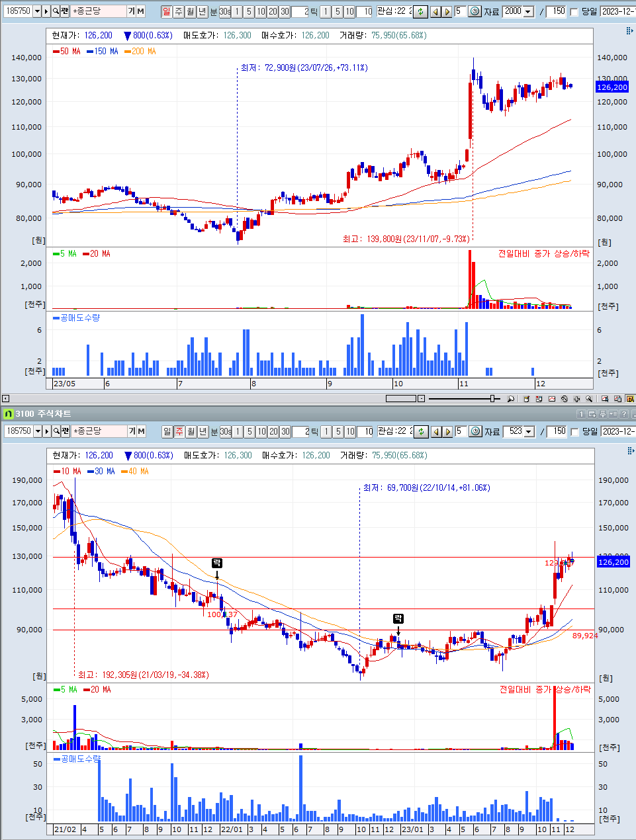Click 공매도수량 legend in upper chart

pyautogui.click(x=77, y=317)
